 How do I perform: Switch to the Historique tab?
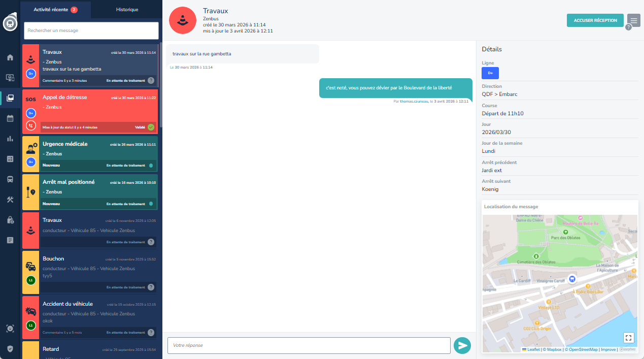pos(127,10)
